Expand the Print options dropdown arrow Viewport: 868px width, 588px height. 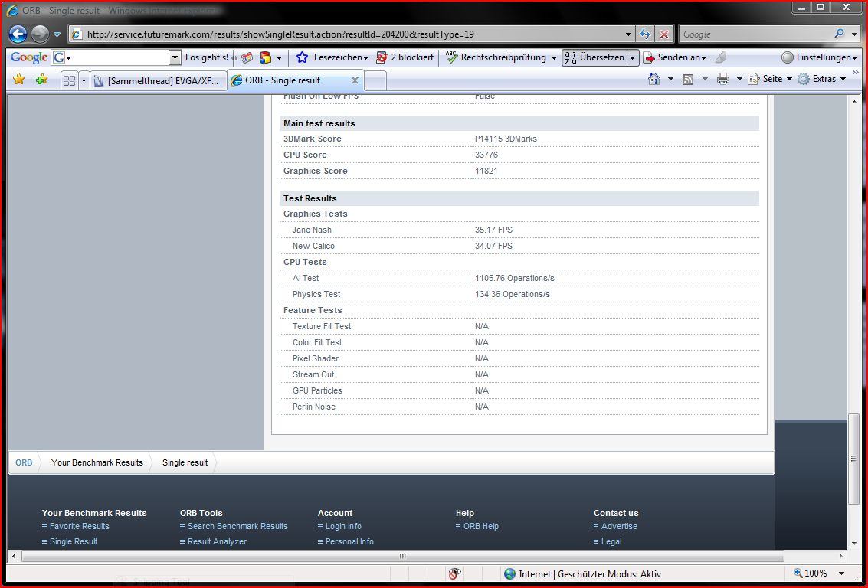[x=739, y=79]
